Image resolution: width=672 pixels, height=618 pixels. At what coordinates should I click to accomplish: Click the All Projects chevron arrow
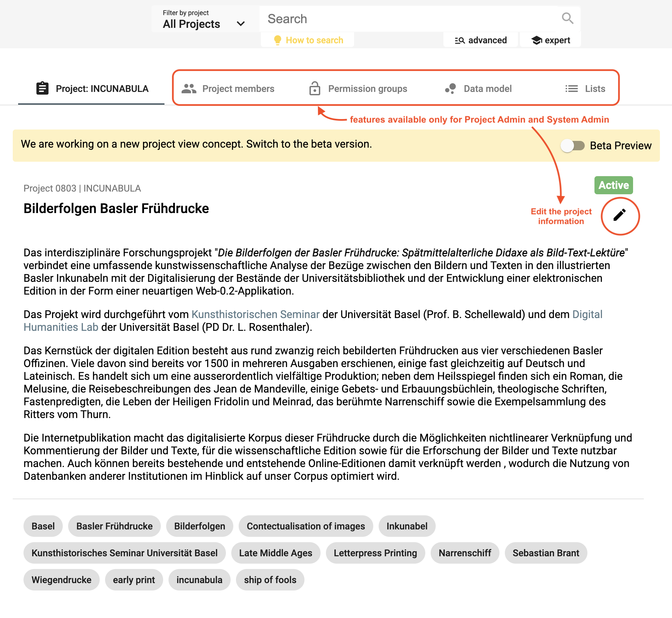pyautogui.click(x=241, y=24)
